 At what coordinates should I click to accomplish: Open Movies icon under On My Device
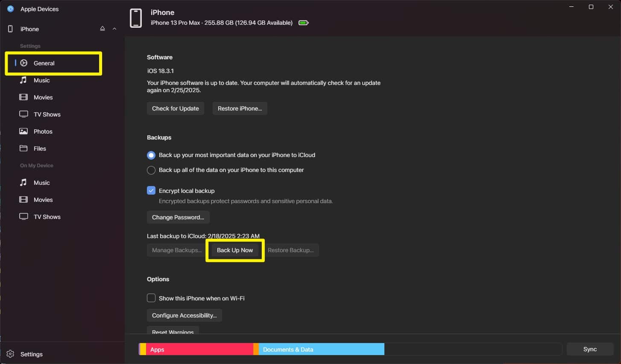[23, 200]
